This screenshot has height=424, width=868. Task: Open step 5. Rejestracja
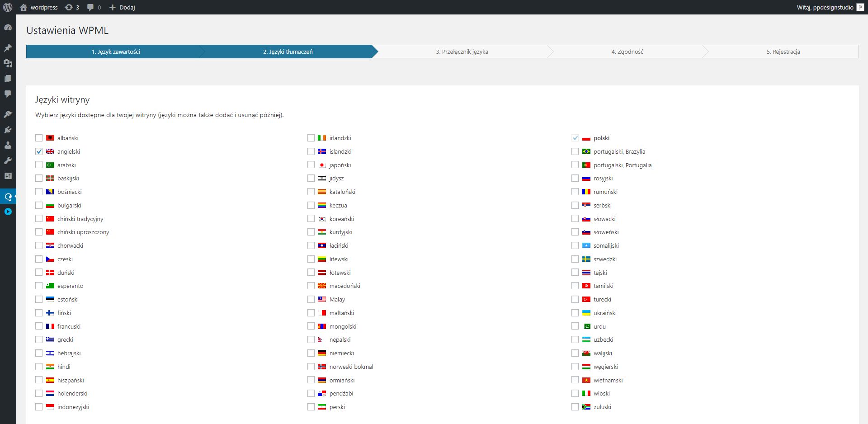[783, 52]
